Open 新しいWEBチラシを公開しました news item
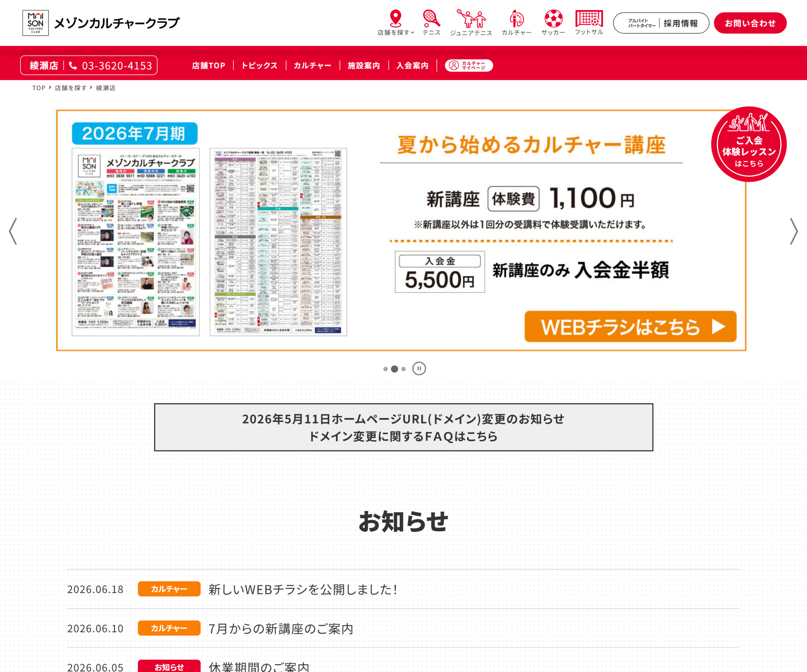The image size is (807, 672). (x=303, y=589)
